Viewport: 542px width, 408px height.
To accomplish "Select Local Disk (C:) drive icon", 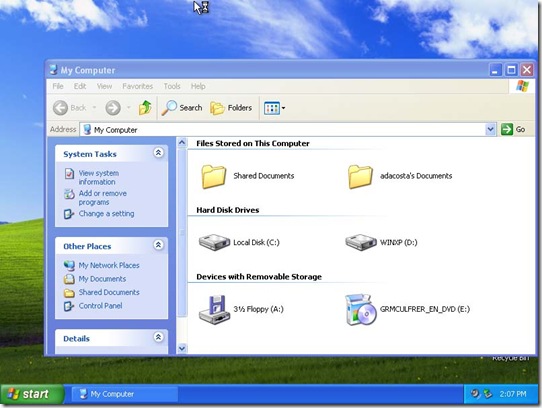I will 214,242.
